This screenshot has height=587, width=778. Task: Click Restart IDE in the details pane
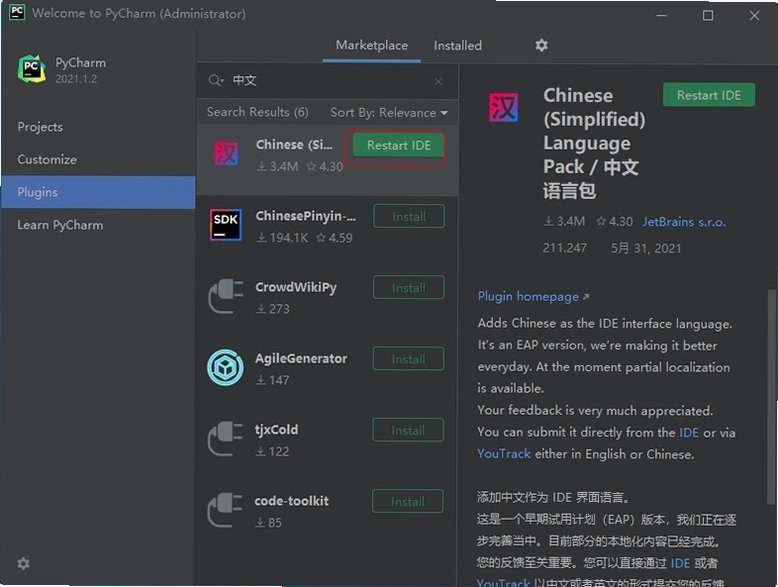click(x=709, y=95)
